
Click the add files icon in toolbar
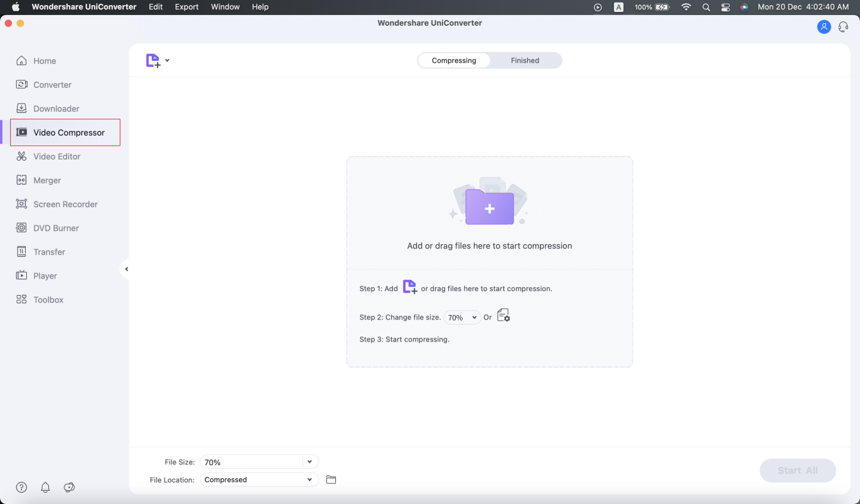pyautogui.click(x=153, y=61)
